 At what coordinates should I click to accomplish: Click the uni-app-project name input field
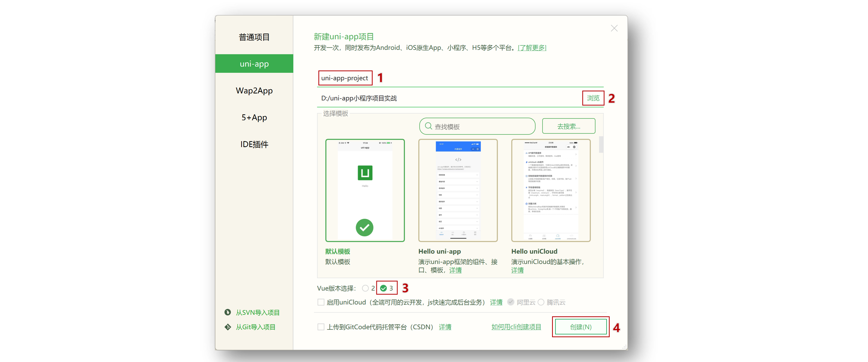(344, 78)
